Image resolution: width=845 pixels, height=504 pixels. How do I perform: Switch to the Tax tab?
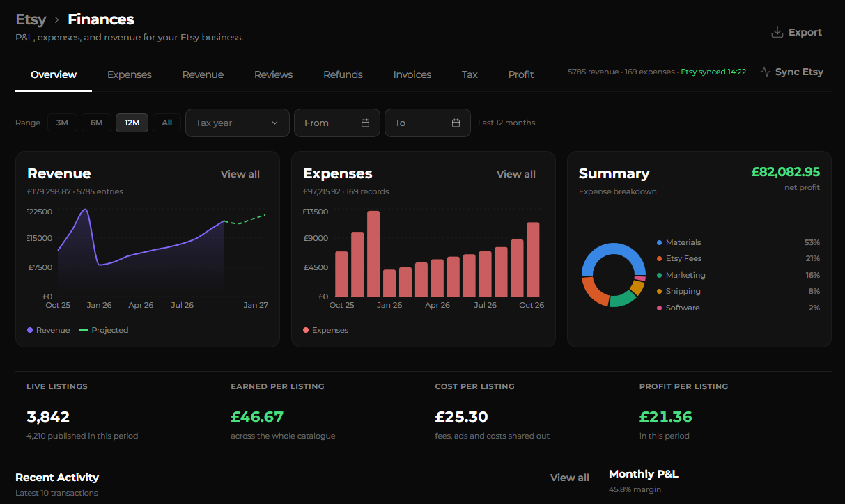pos(470,74)
